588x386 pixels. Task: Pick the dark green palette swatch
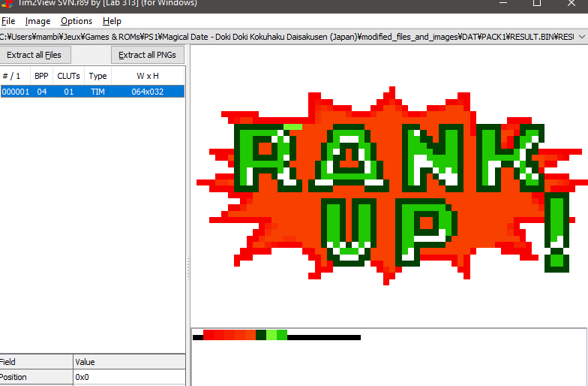[261, 335]
